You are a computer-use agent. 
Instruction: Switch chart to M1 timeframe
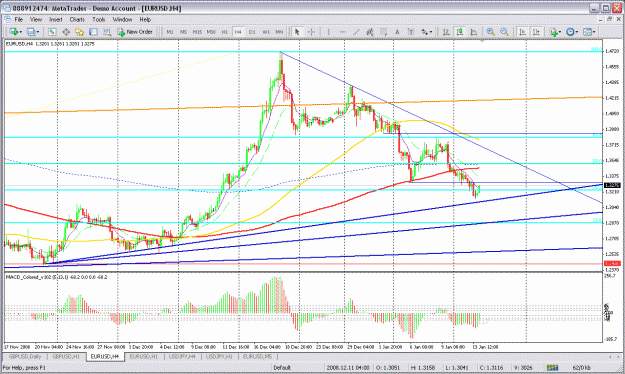click(170, 32)
